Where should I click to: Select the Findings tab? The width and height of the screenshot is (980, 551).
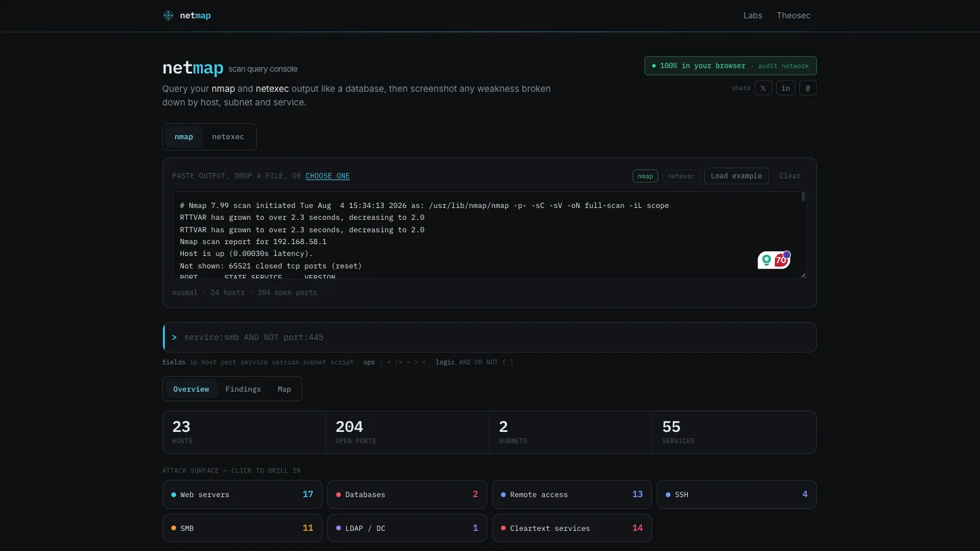[243, 389]
